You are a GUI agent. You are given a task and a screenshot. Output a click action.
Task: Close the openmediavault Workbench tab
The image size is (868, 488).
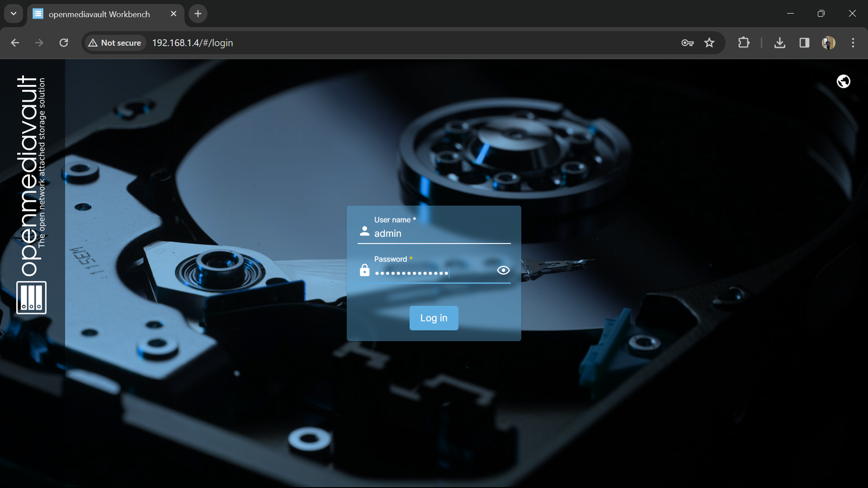click(174, 14)
